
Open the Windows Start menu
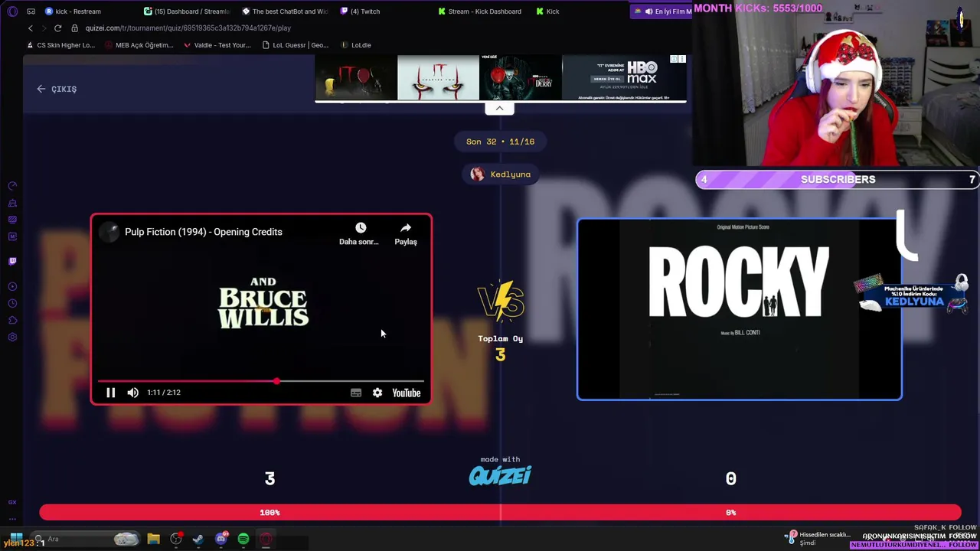click(16, 539)
